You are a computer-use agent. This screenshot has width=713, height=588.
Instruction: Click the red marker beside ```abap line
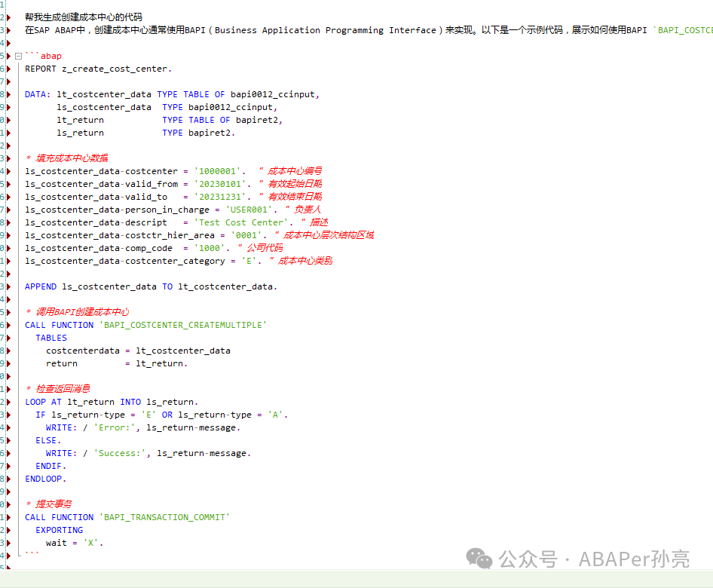point(8,57)
